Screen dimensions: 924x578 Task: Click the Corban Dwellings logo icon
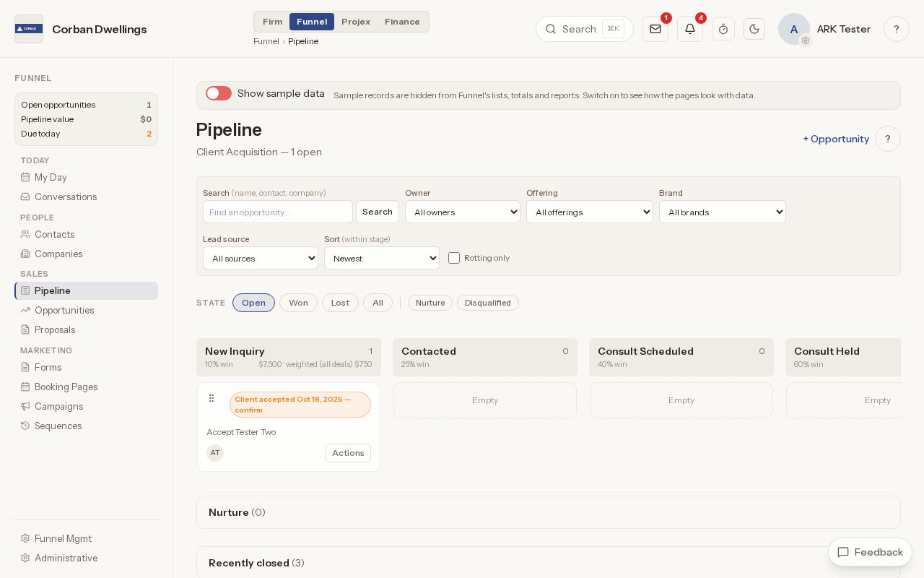coord(29,29)
